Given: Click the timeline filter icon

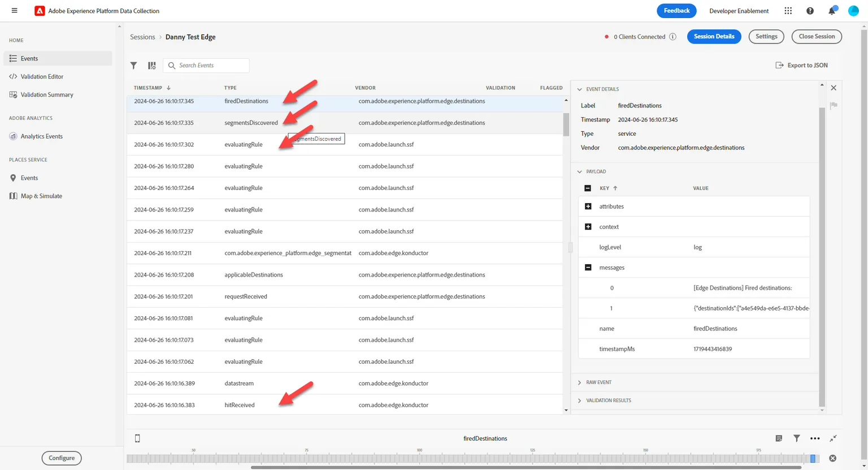Looking at the screenshot, I should coord(796,438).
